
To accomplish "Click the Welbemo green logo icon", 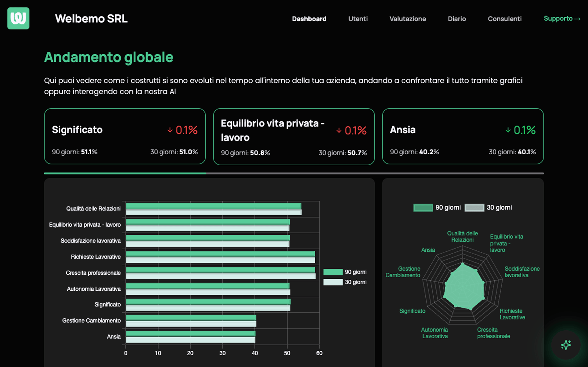I will pos(18,18).
